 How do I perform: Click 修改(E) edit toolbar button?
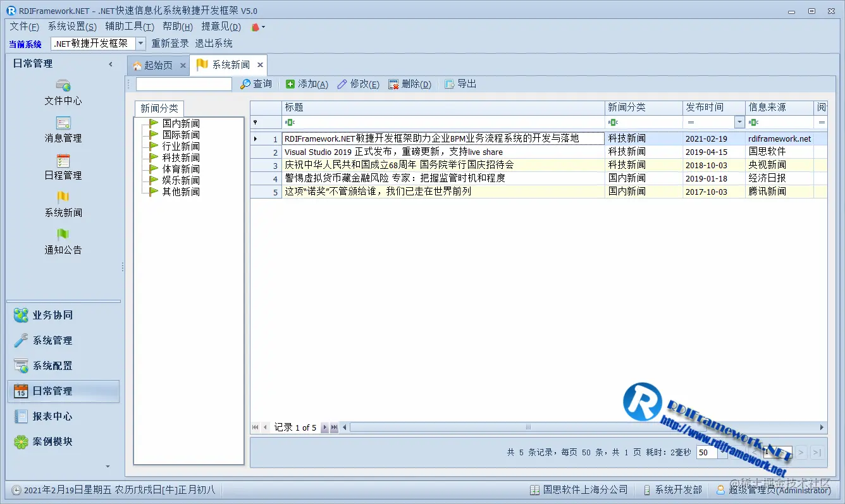pyautogui.click(x=359, y=84)
